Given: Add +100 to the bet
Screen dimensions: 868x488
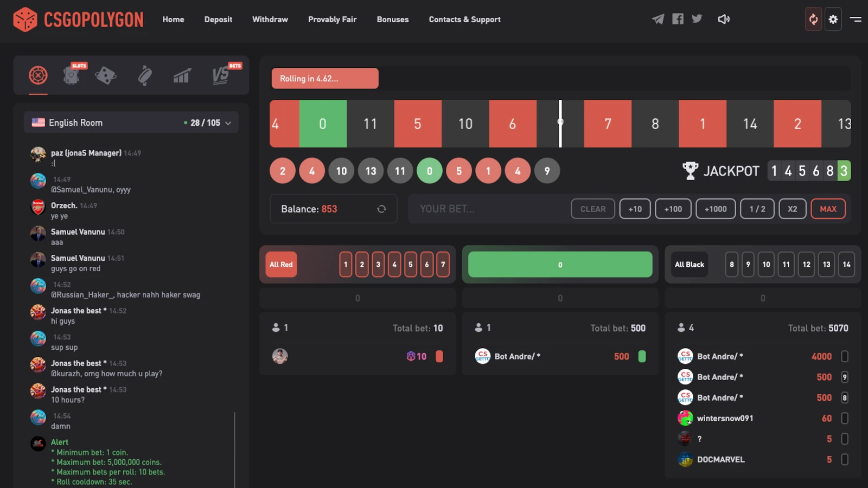Looking at the screenshot, I should (673, 209).
